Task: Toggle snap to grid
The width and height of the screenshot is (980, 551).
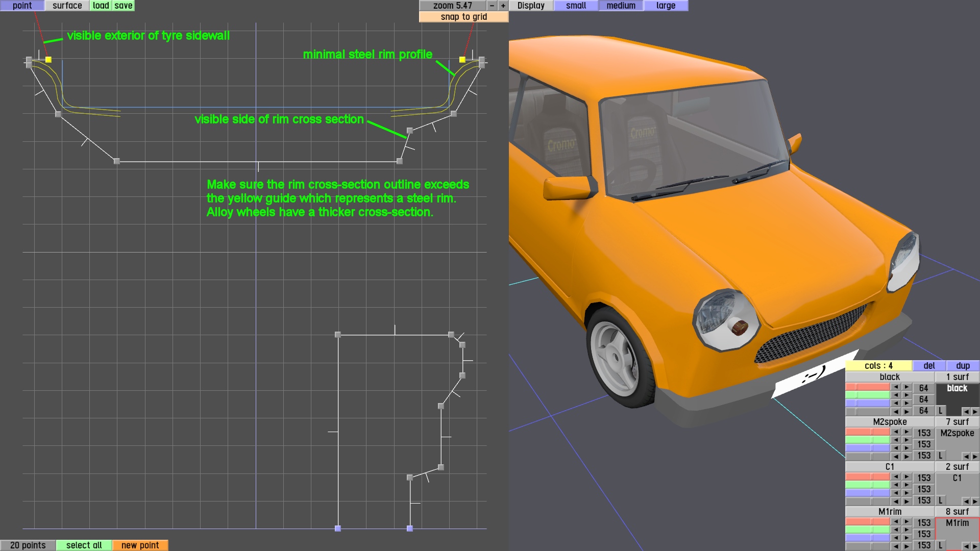Action: 463,17
